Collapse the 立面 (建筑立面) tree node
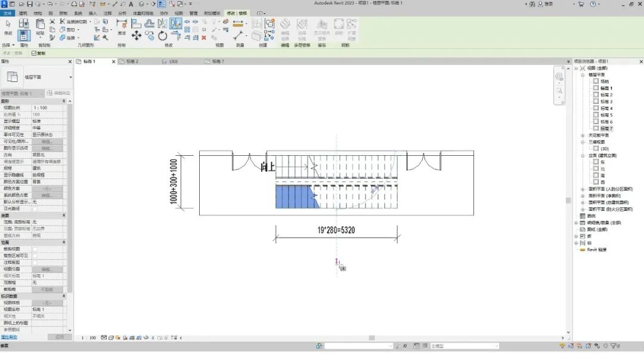Image resolution: width=644 pixels, height=363 pixels. [x=583, y=155]
